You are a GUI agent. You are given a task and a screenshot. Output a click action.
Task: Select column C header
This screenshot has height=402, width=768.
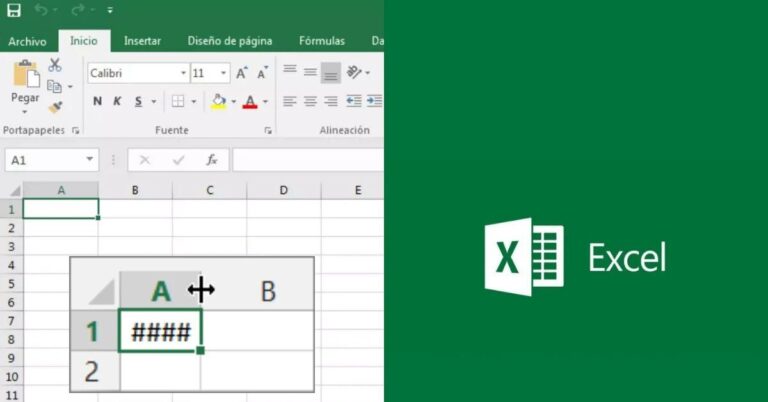[x=210, y=190]
